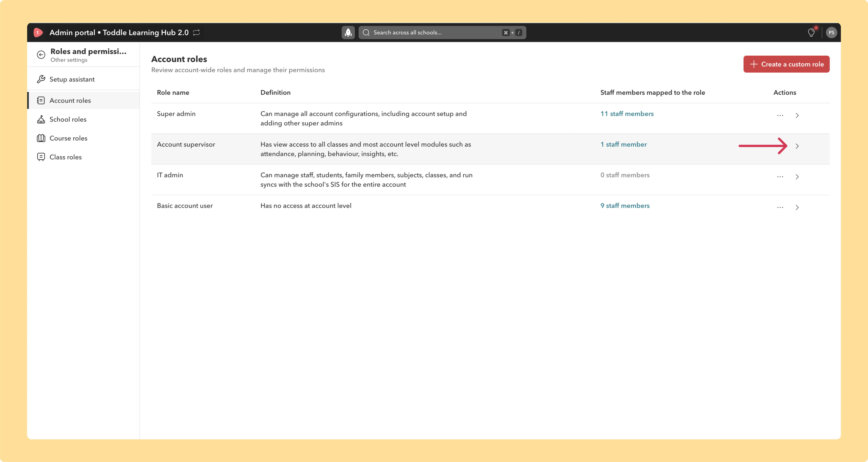Screen dimensions: 868x462
Task: Click the search magnifier icon
Action: tap(366, 32)
